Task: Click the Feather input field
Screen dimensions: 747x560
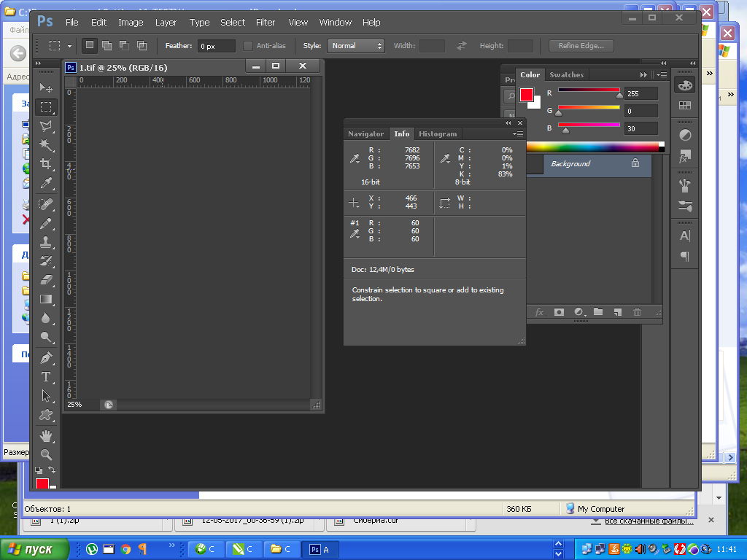Action: pos(216,46)
